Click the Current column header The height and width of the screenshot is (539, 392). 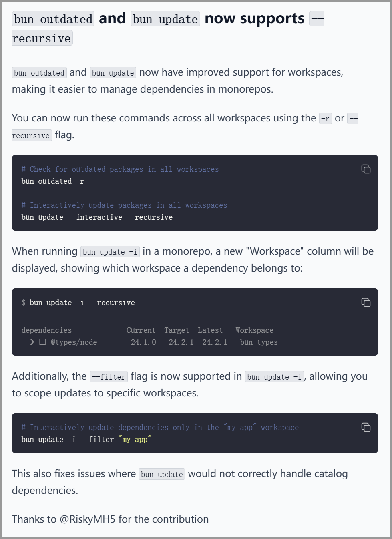pos(141,330)
